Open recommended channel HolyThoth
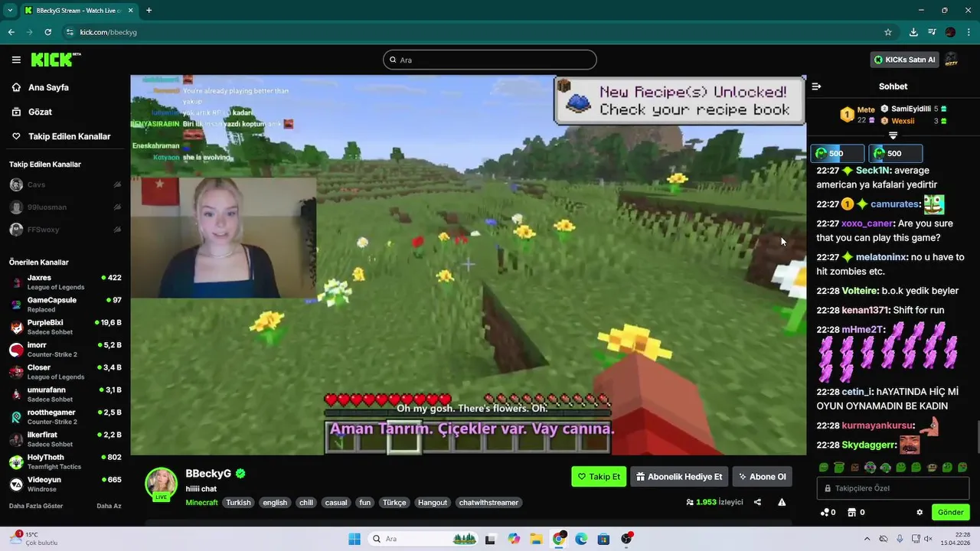 pyautogui.click(x=65, y=461)
